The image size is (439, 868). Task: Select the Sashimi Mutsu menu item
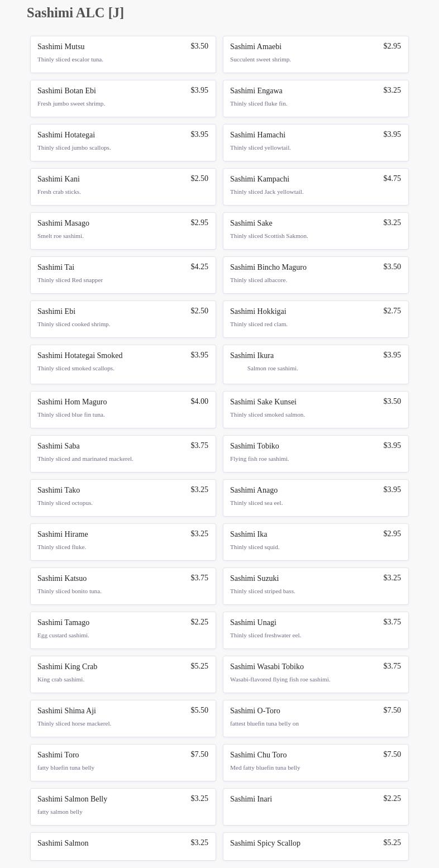coord(123,54)
